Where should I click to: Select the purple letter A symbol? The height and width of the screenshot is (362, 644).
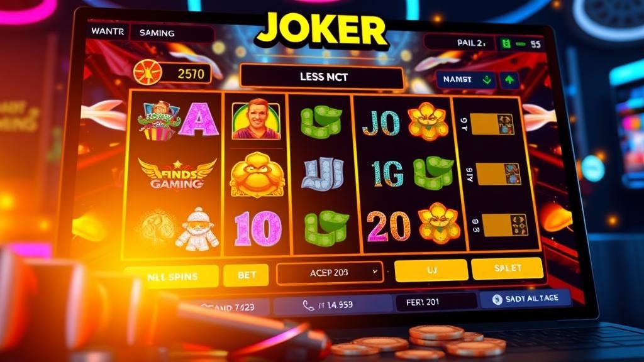point(201,119)
